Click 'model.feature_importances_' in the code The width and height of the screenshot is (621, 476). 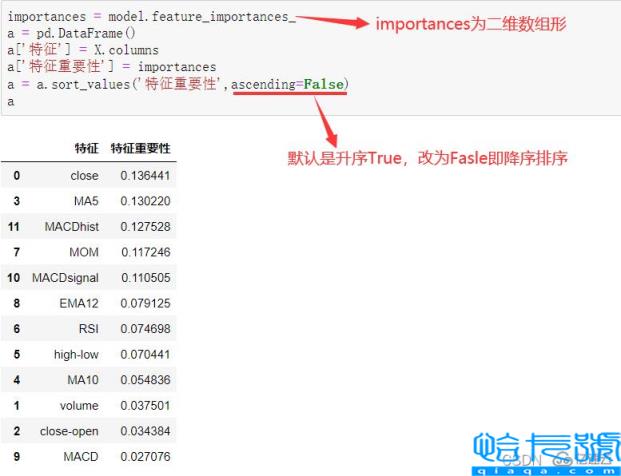202,17
